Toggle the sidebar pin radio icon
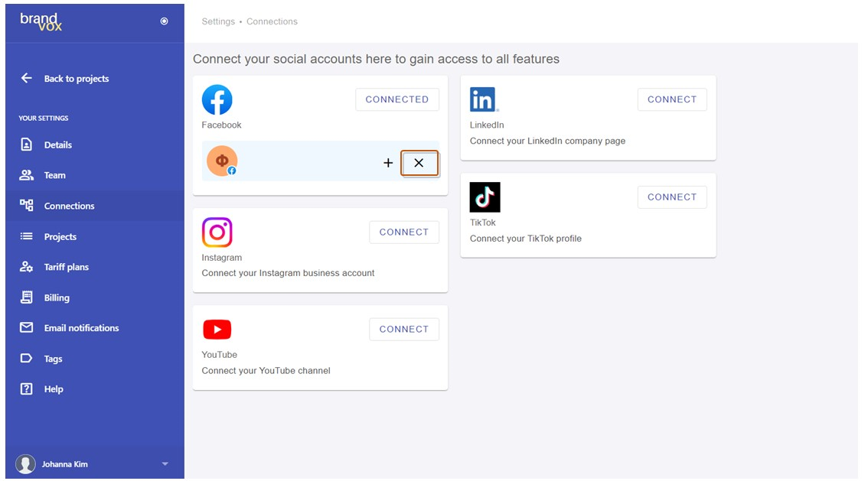Image resolution: width=868 pixels, height=481 pixels. pos(164,21)
